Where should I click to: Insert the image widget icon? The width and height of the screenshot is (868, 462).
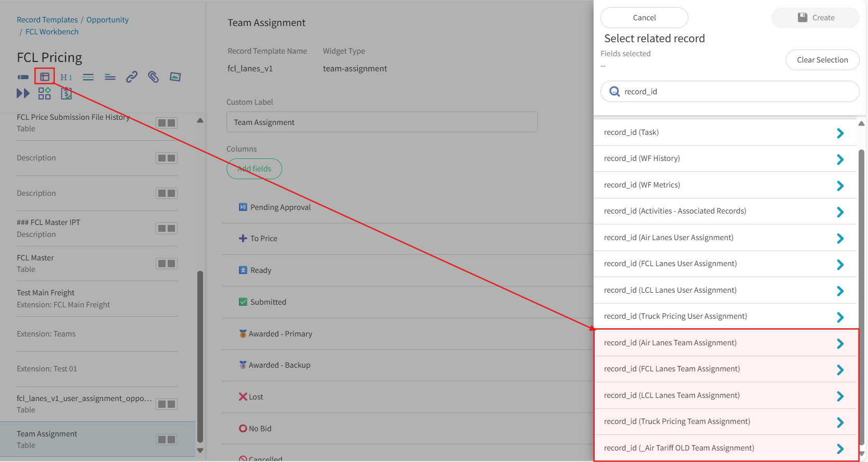pyautogui.click(x=175, y=77)
